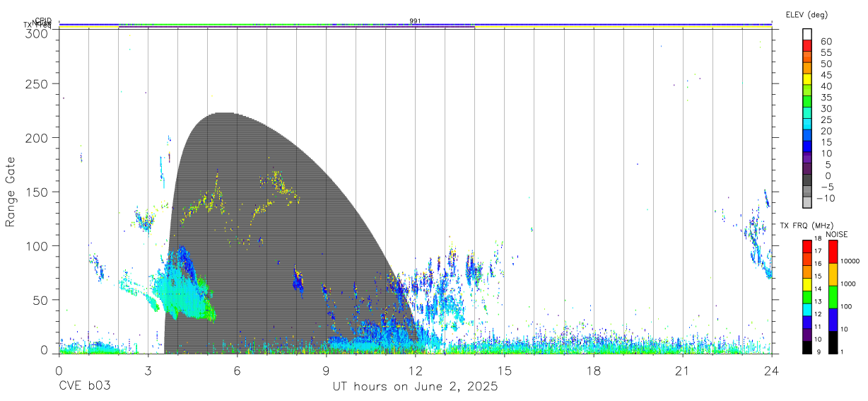Click the '991' CPID value above plot

(x=416, y=21)
